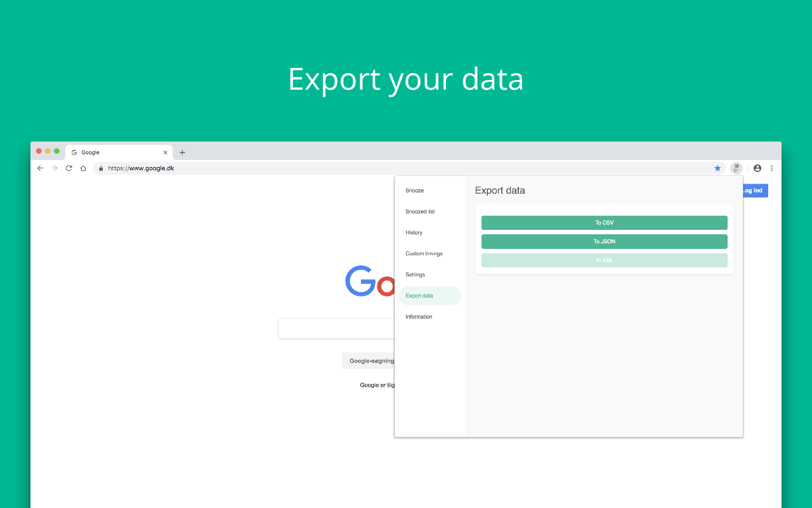Click the browser back arrow
This screenshot has height=508, width=812.
(x=40, y=168)
